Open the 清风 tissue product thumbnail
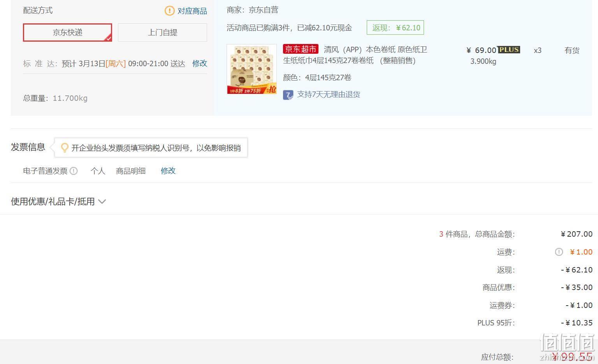This screenshot has height=364, width=598. click(252, 69)
